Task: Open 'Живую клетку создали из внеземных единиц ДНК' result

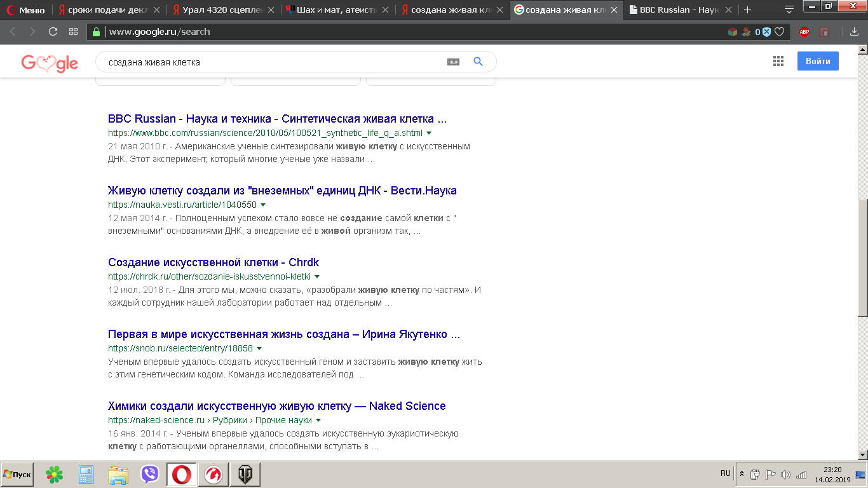Action: click(282, 191)
